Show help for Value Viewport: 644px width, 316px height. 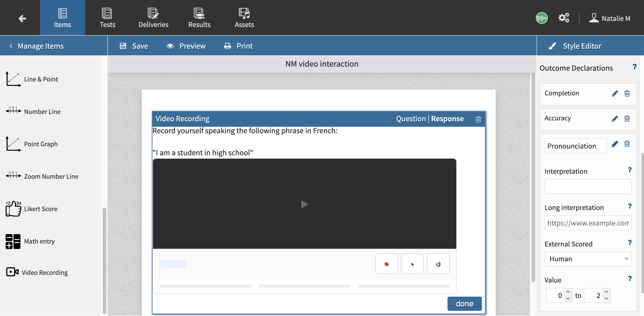pyautogui.click(x=630, y=279)
